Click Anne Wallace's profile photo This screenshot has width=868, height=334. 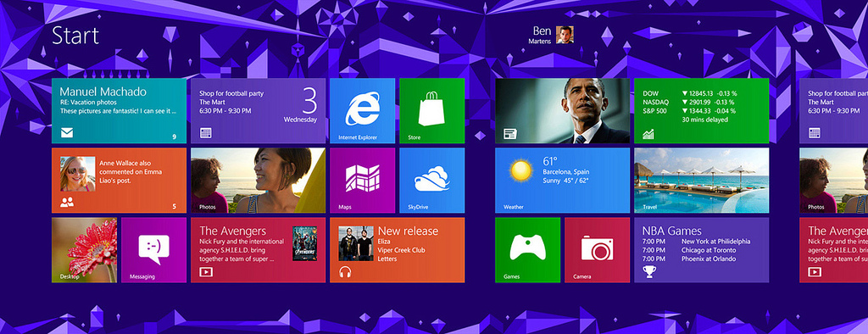(77, 174)
